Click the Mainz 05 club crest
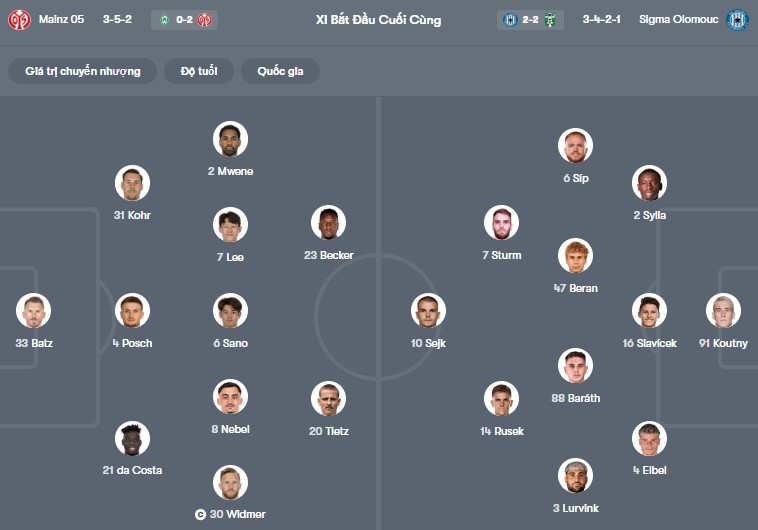 click(x=20, y=20)
